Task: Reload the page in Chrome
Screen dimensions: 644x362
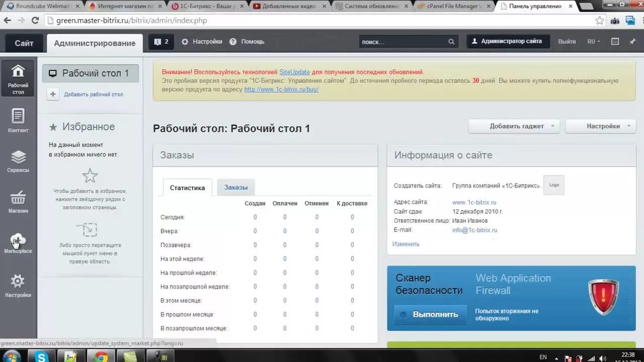Action: (35, 21)
